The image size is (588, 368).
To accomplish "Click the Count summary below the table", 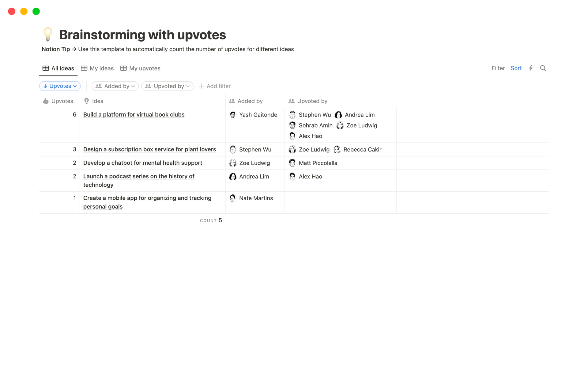I will tap(211, 220).
